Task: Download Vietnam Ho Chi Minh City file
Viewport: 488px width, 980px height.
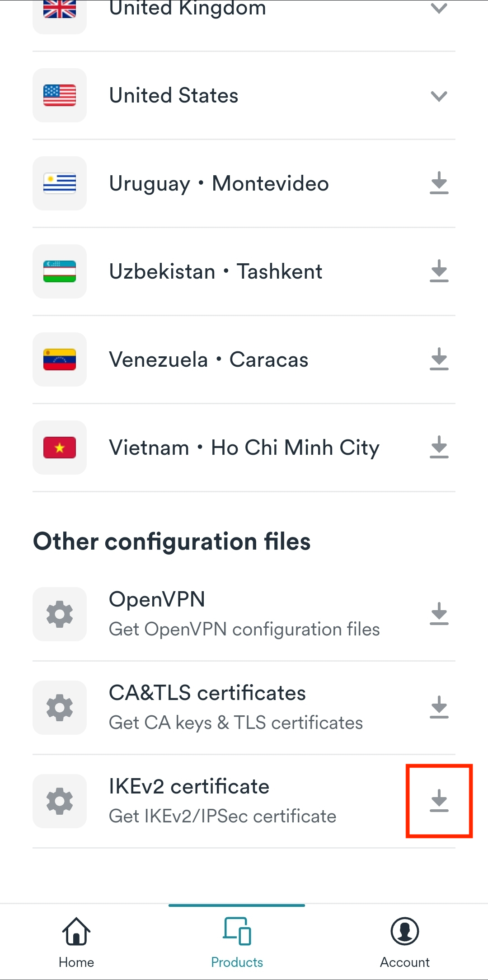Action: [439, 447]
